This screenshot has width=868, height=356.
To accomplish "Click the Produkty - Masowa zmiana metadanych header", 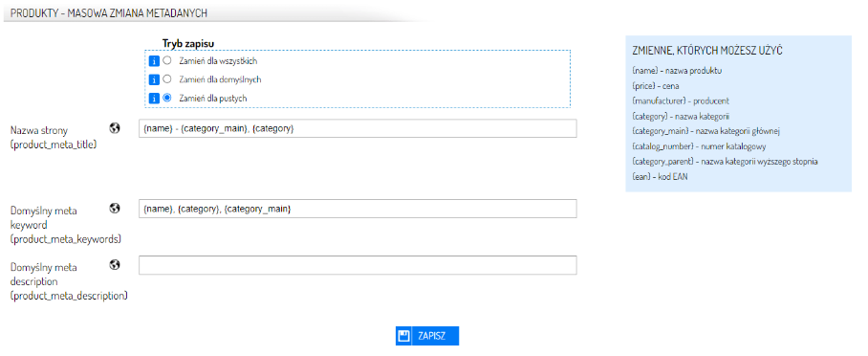I will 109,13.
